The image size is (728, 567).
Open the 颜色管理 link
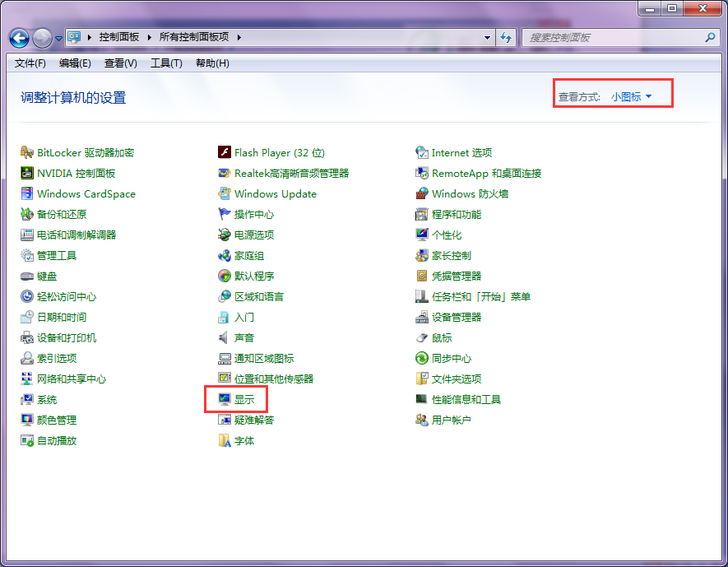coord(57,420)
